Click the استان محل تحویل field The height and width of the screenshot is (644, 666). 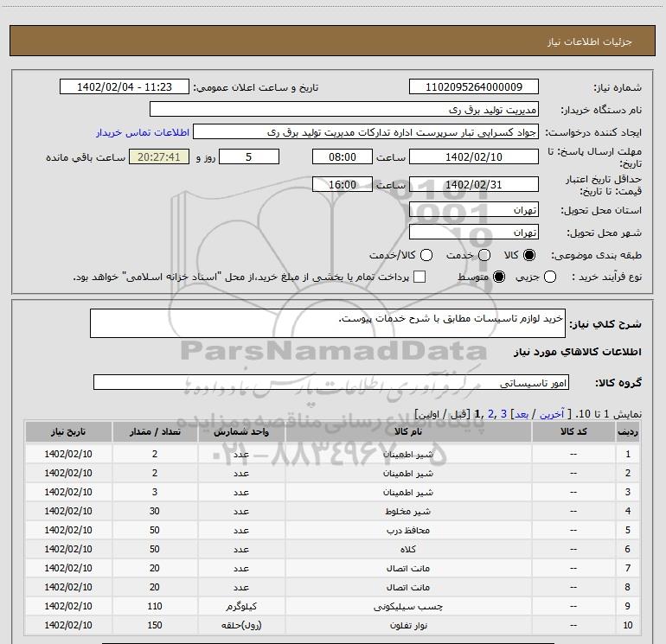click(x=474, y=210)
